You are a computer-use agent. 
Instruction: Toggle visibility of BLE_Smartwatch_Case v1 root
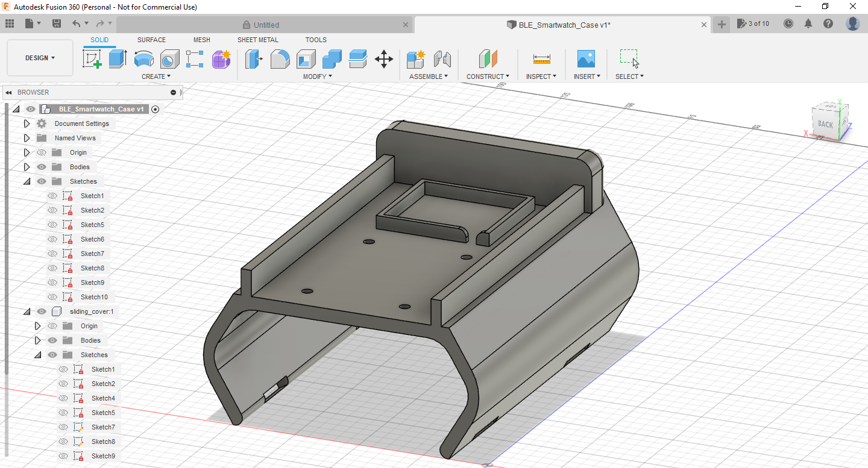pos(31,109)
